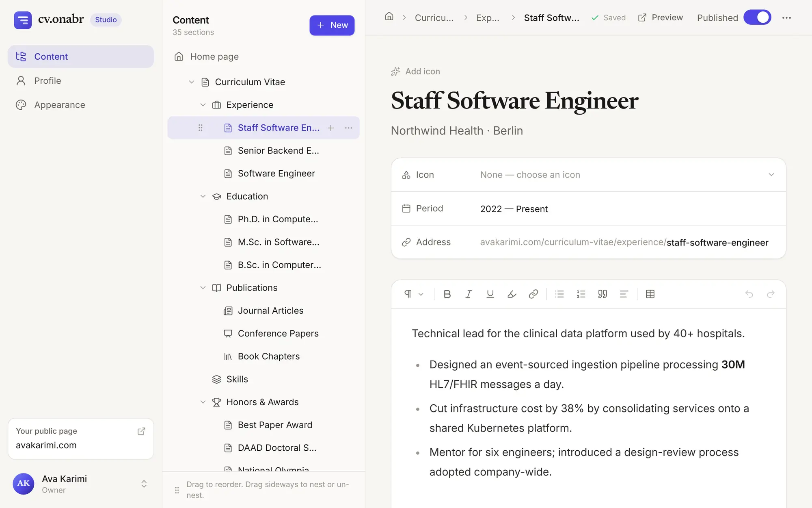Redo the last edit
Viewport: 812px width, 508px height.
[x=771, y=294]
